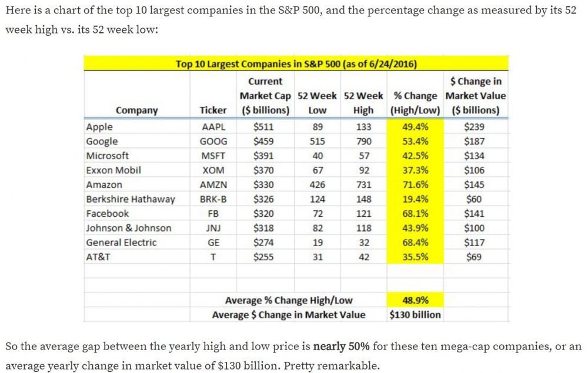588x373 pixels.
Task: Select the Johnson & Johnson company cell
Action: pos(129,228)
